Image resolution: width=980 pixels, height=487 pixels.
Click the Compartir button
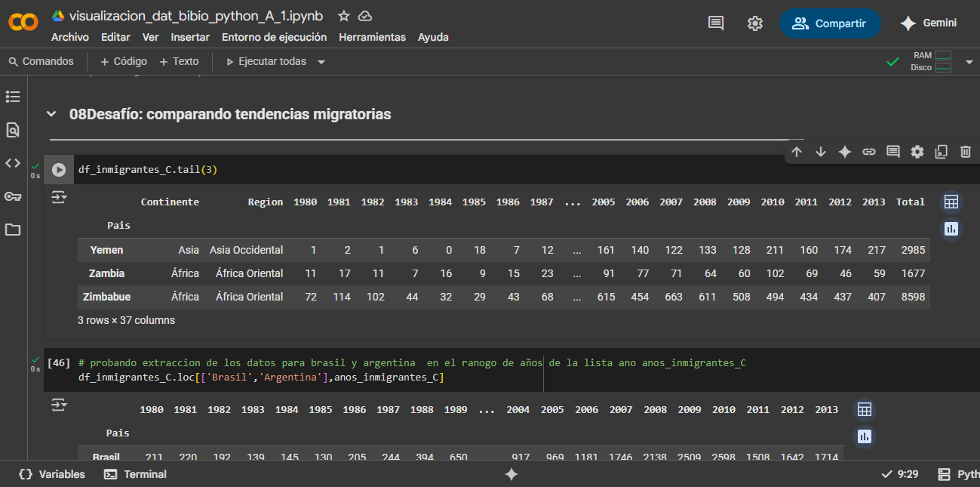(830, 23)
